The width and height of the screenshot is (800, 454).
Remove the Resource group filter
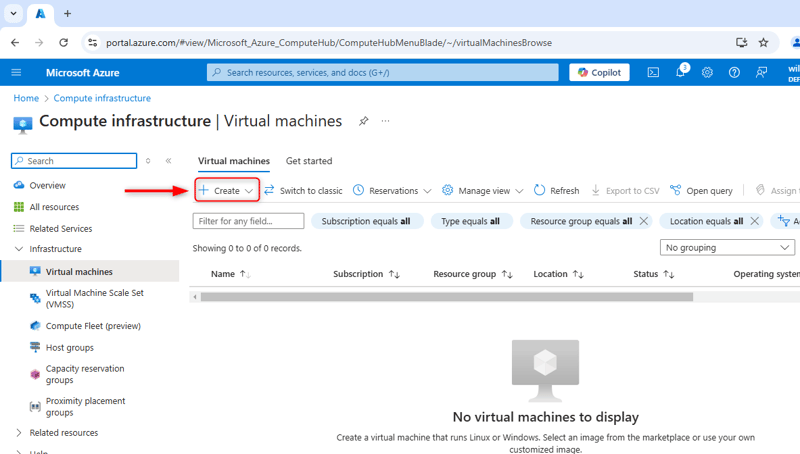pyautogui.click(x=644, y=221)
